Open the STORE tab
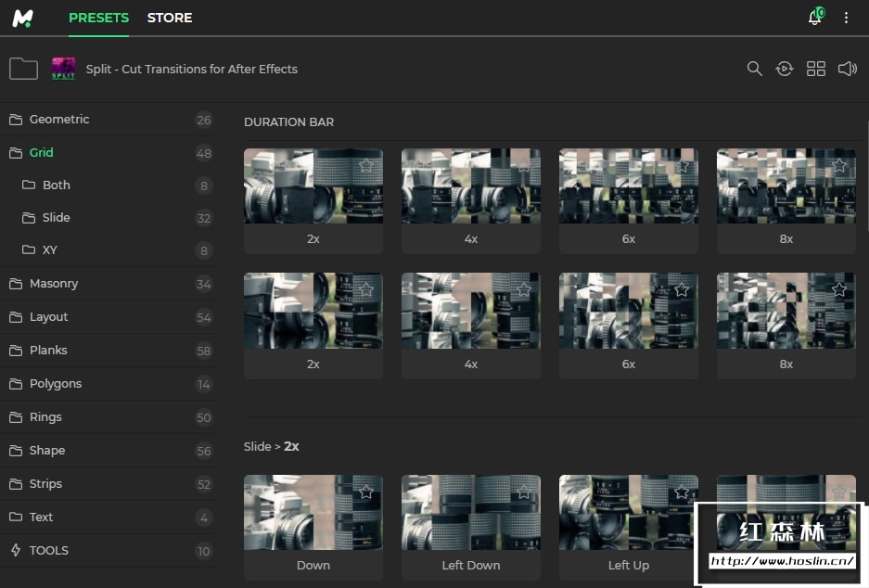This screenshot has width=869, height=588. (170, 18)
